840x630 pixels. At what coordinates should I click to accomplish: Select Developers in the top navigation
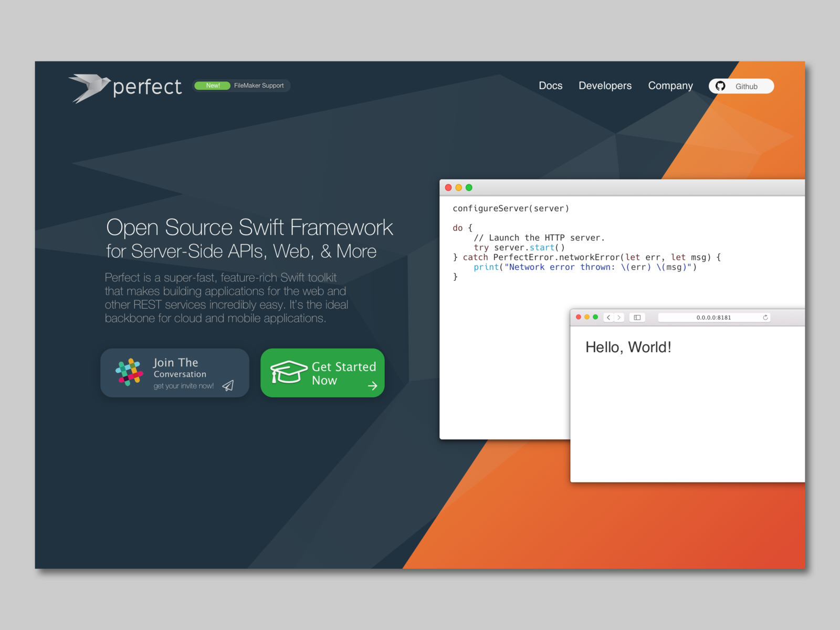click(x=605, y=86)
